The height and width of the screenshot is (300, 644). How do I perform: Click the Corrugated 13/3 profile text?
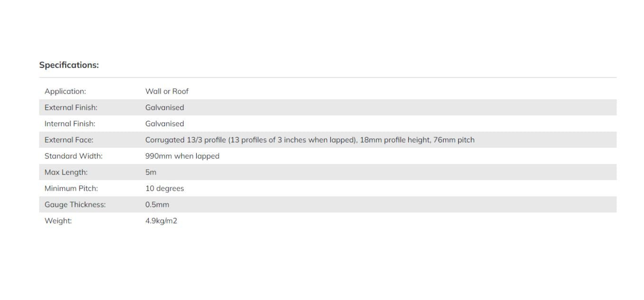pyautogui.click(x=185, y=140)
